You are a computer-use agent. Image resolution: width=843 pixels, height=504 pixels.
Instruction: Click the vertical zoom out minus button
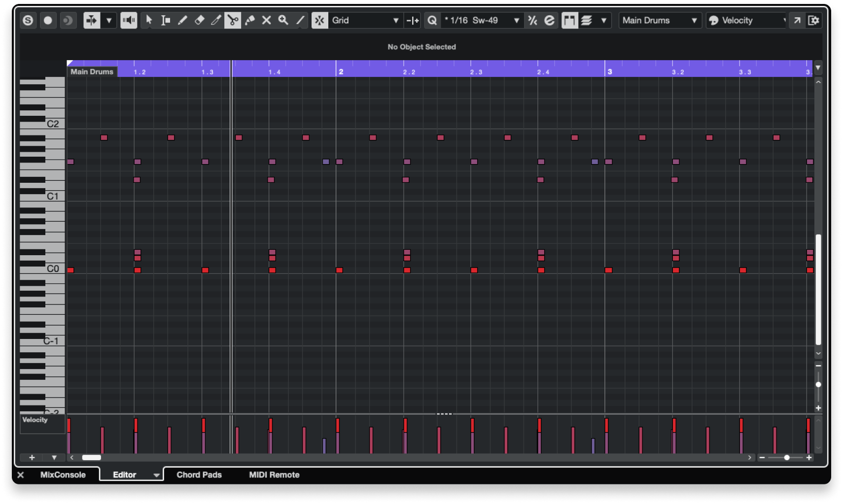[x=818, y=366]
